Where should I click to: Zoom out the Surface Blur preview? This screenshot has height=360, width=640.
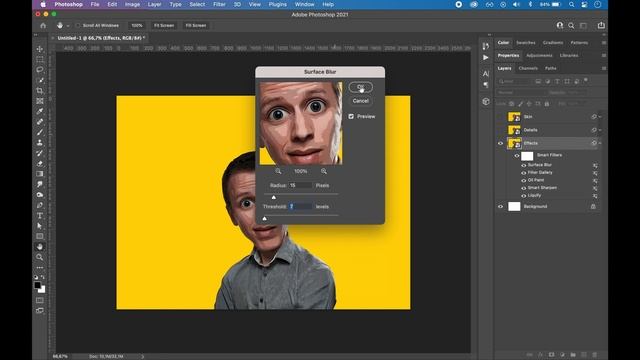(278, 171)
